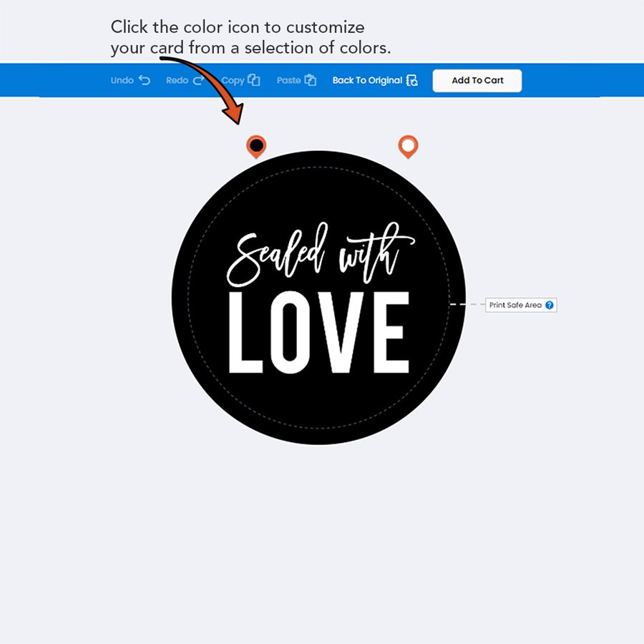Select the 'Sealed with' script text
The height and width of the screenshot is (644, 644).
point(320,254)
